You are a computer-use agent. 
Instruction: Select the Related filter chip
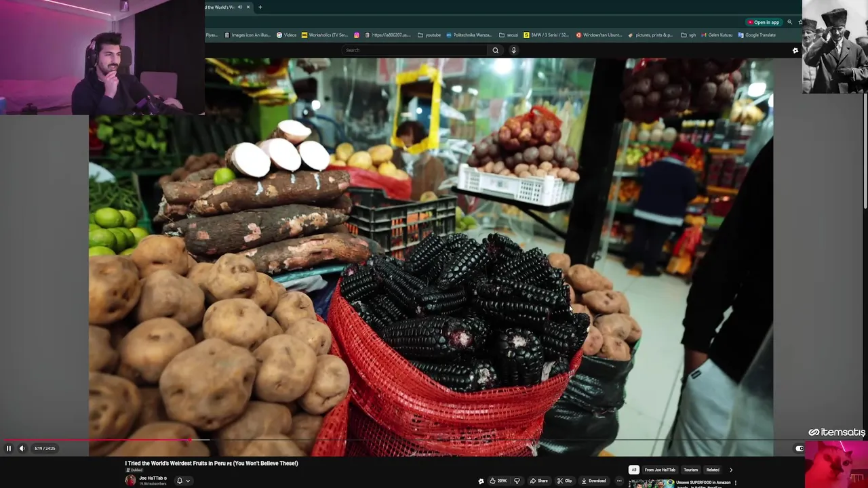point(713,470)
